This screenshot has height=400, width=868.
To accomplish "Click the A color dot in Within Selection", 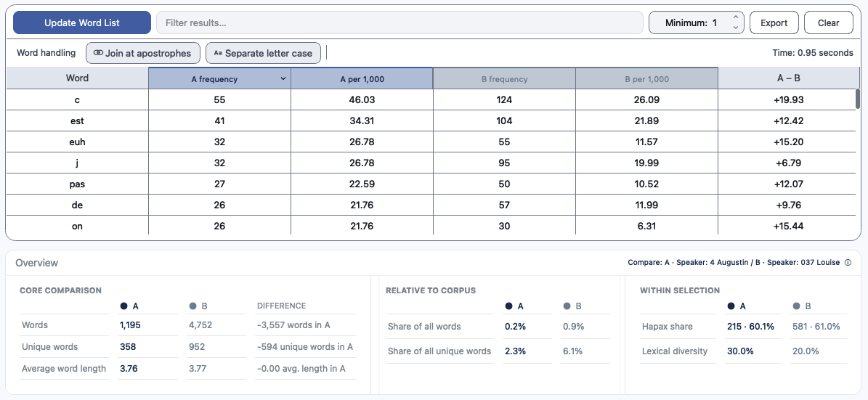I will [x=731, y=306].
